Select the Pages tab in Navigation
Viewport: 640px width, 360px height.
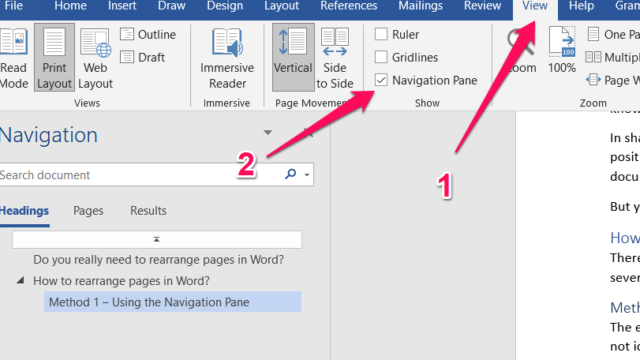coord(88,211)
